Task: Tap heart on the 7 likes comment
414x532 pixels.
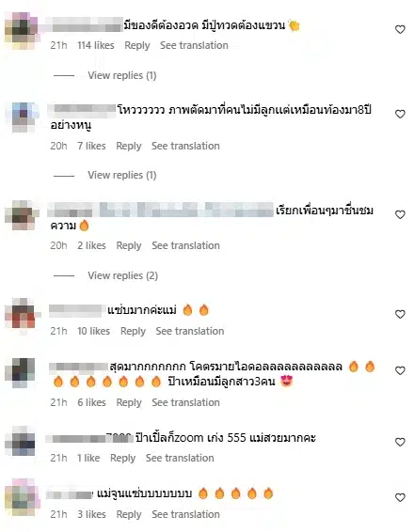Action: (x=400, y=114)
